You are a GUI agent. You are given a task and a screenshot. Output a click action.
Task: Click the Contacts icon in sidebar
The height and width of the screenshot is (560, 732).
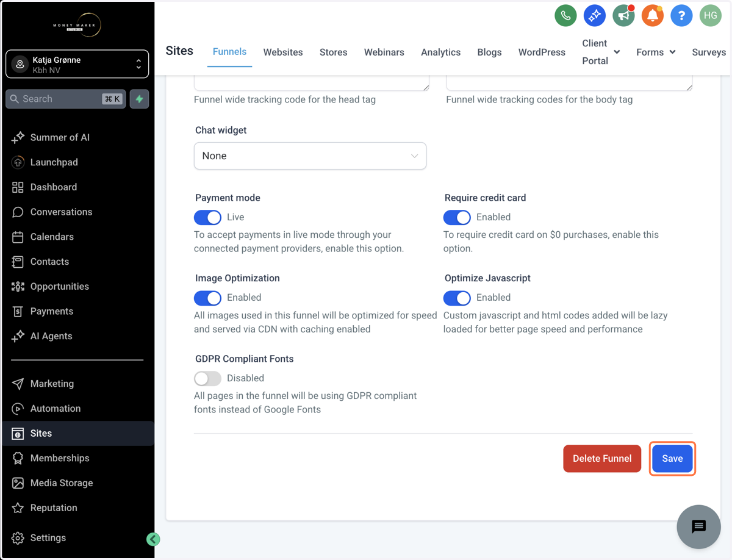coord(18,262)
